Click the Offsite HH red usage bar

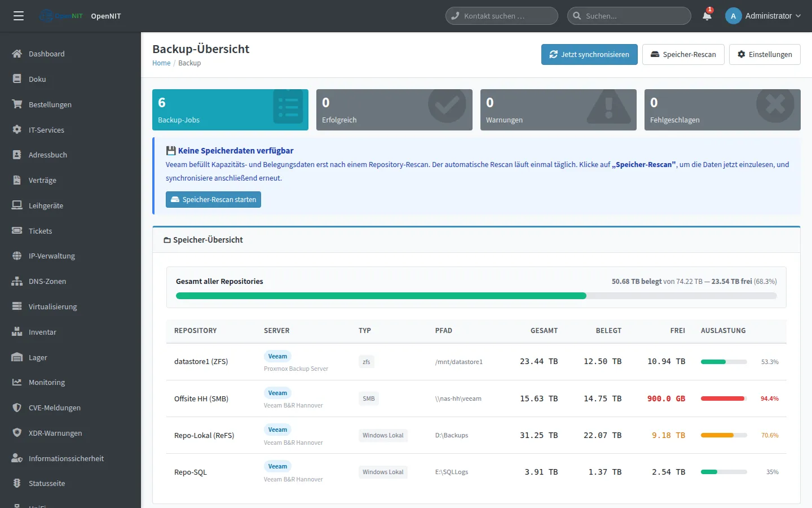(x=723, y=398)
